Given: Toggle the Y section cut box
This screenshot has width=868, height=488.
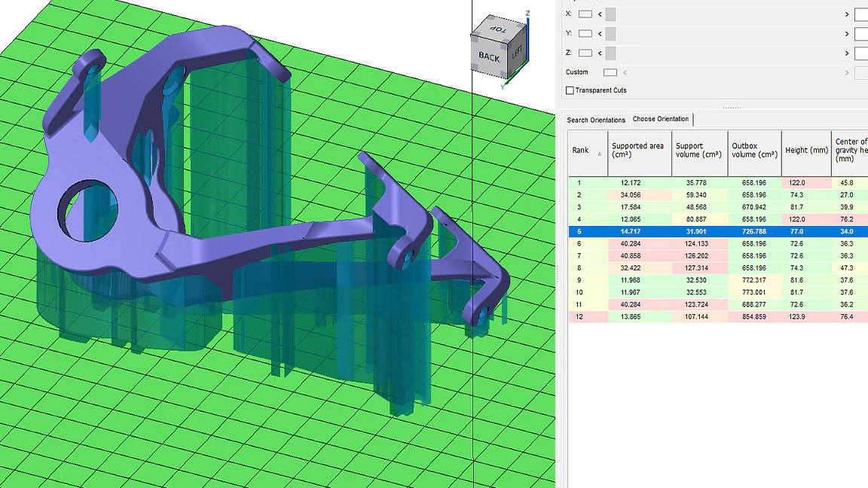Looking at the screenshot, I should coord(585,34).
